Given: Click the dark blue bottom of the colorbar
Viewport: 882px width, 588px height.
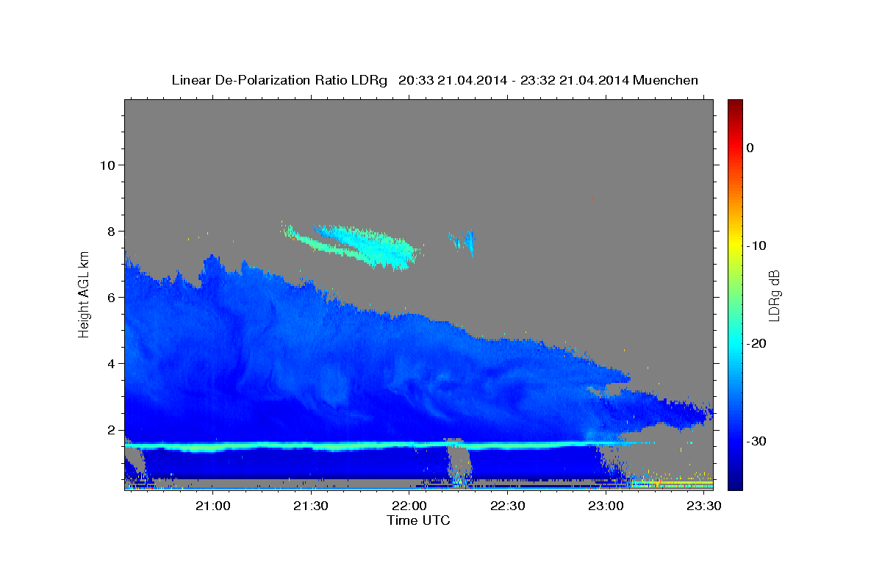Looking at the screenshot, I should [x=735, y=484].
